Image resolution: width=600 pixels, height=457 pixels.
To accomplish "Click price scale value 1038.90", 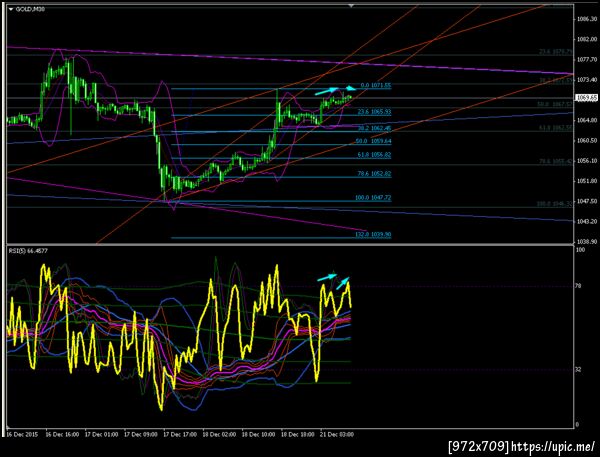I will coord(587,242).
